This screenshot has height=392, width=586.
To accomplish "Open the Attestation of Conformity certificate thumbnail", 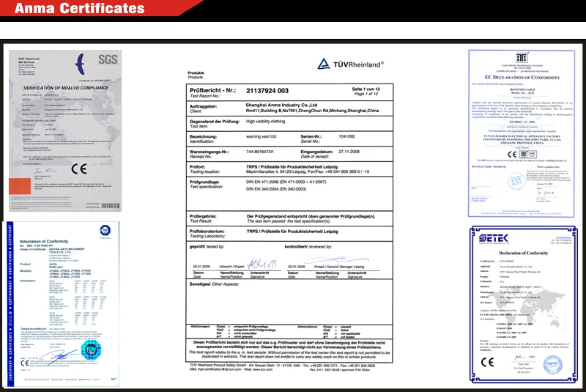I will [x=62, y=300].
